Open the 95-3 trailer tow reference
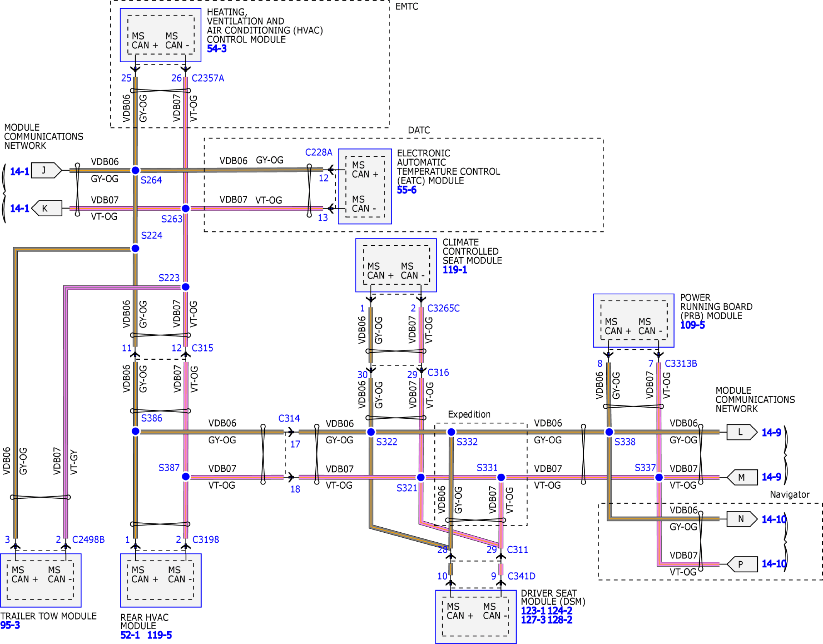The height and width of the screenshot is (644, 823). pos(10,625)
